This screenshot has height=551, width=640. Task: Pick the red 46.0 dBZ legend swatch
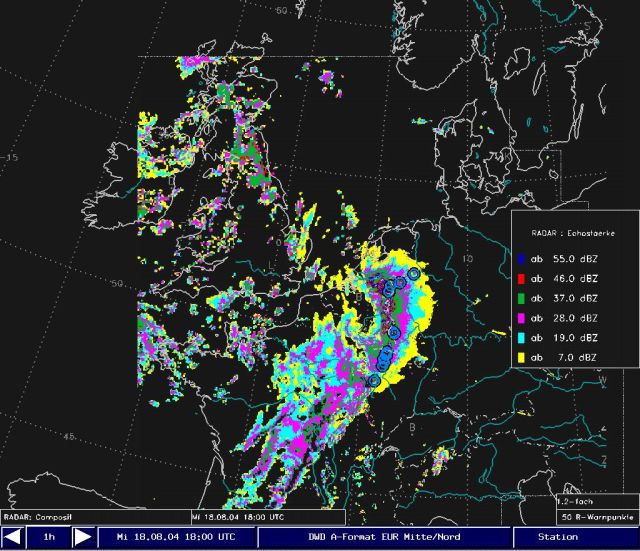(523, 278)
